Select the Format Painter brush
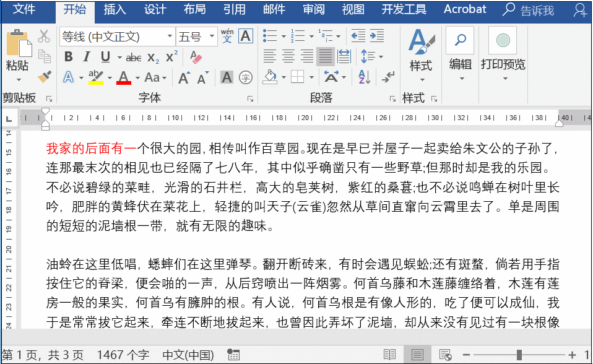Image resolution: width=593 pixels, height=364 pixels. (x=43, y=76)
